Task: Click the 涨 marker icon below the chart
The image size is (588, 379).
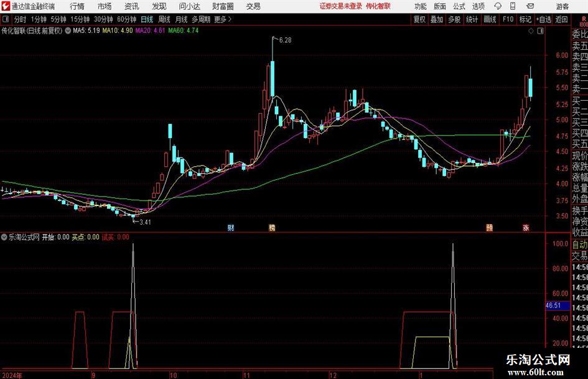Action: click(526, 227)
